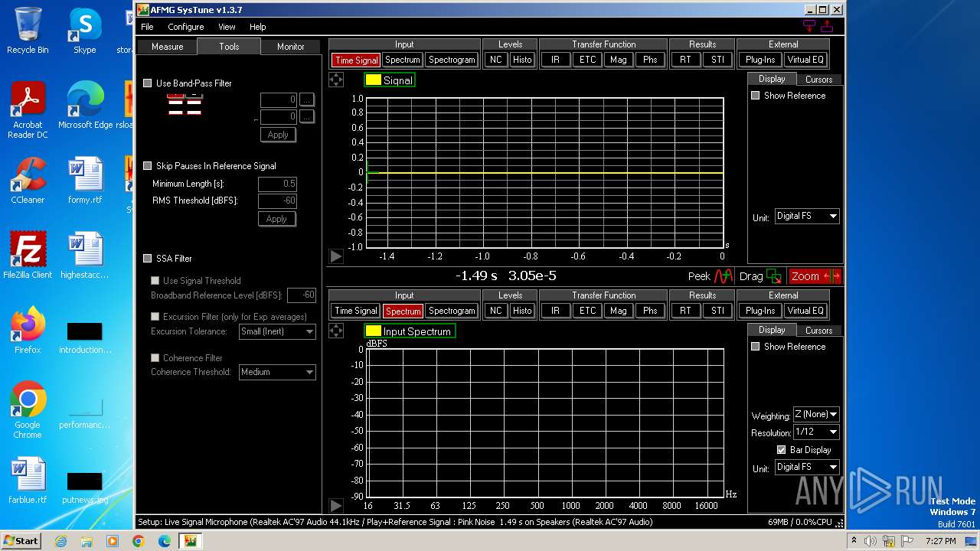Viewport: 980px width, 551px height.
Task: Open FileZilla Client shortcut
Action: [x=28, y=256]
